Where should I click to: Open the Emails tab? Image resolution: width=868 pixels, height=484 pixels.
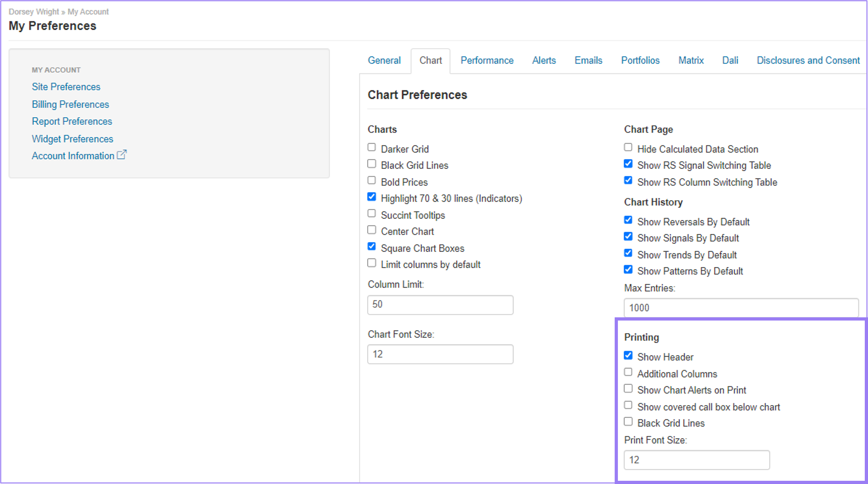pyautogui.click(x=588, y=60)
